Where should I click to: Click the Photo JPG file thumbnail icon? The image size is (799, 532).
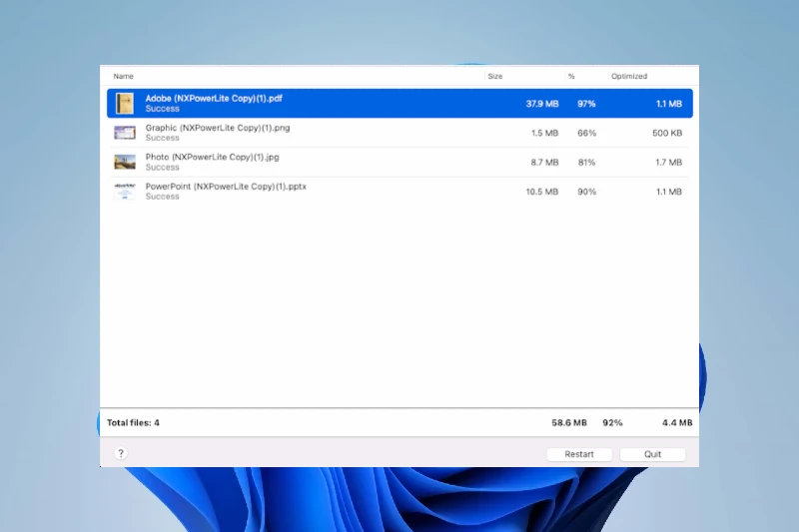click(125, 162)
